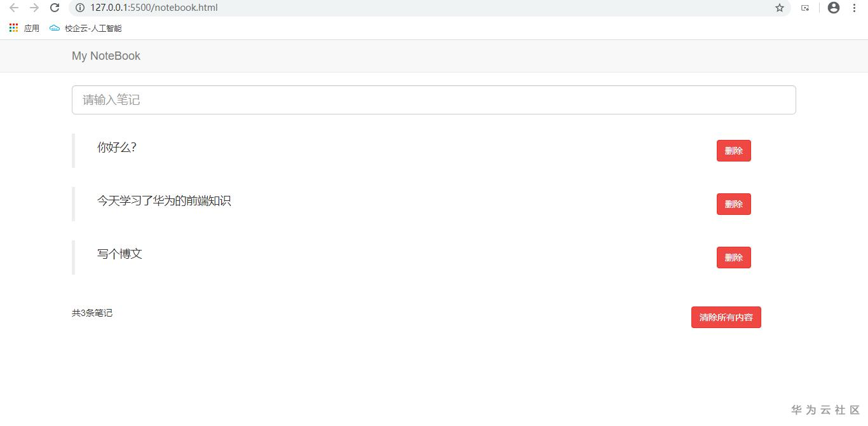Open the Chrome three-dot menu
The width and height of the screenshot is (868, 426).
854,8
